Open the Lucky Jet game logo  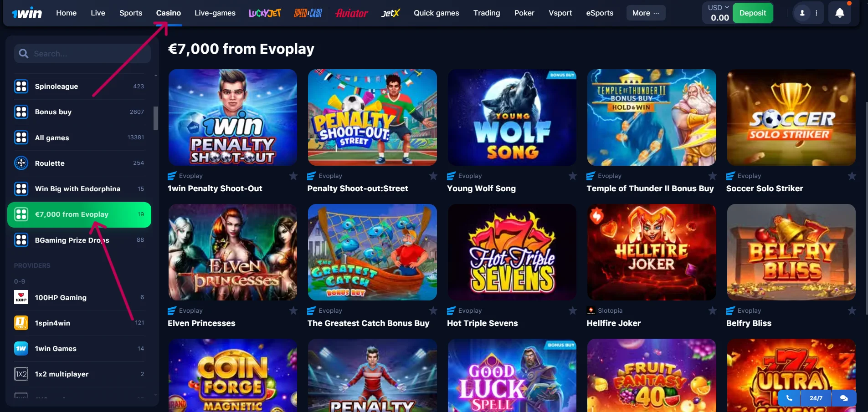pos(265,13)
